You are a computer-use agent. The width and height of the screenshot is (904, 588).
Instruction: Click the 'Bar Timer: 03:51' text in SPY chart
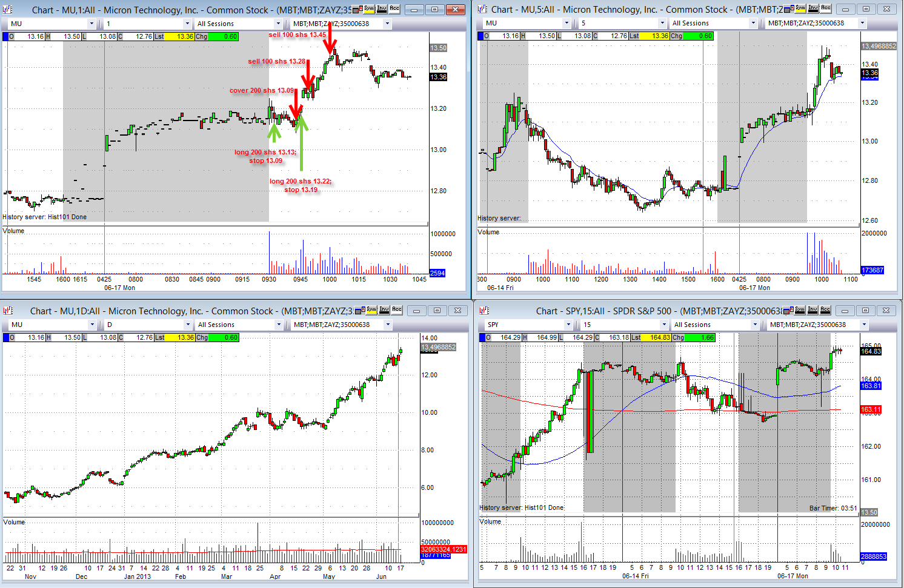(x=833, y=508)
